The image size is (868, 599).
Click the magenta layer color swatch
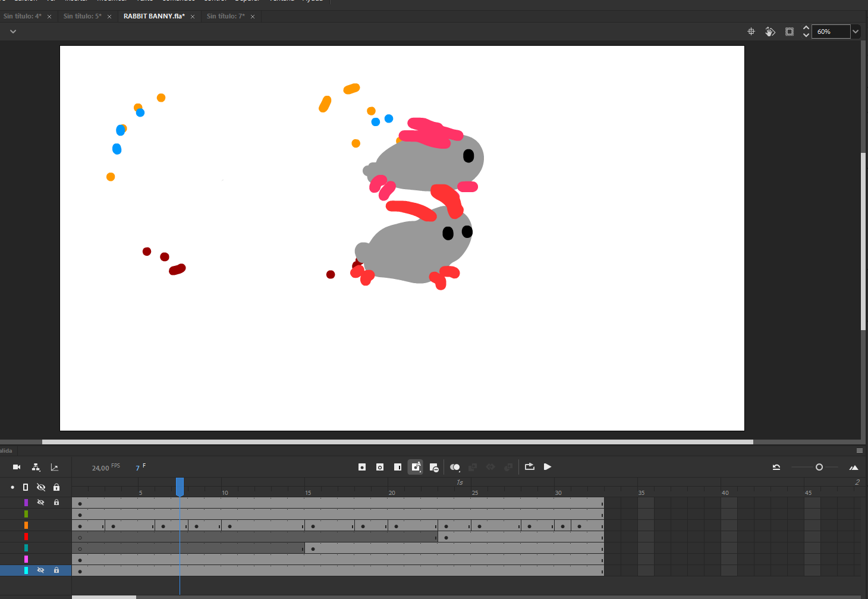[x=26, y=559]
